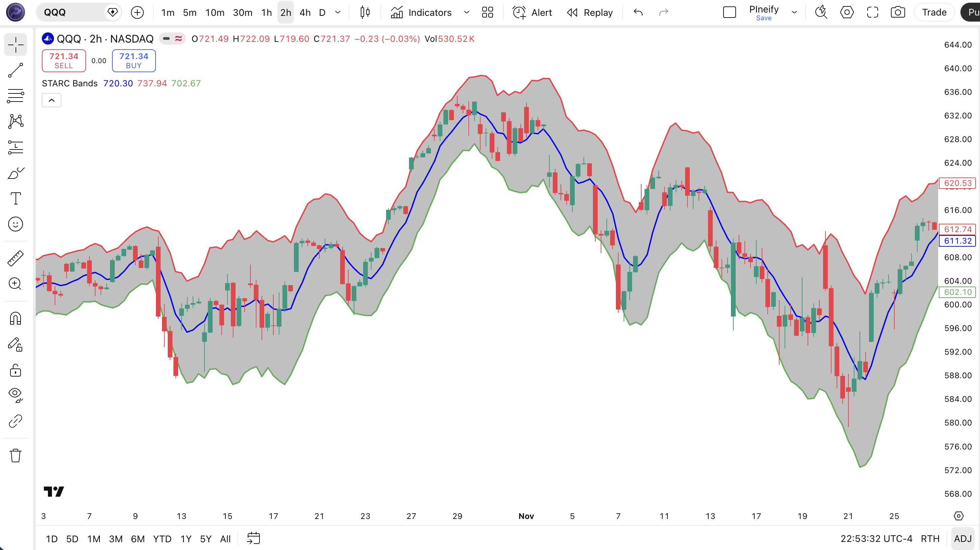This screenshot has height=550, width=980.
Task: Toggle lock all drawing tools
Action: tap(16, 370)
